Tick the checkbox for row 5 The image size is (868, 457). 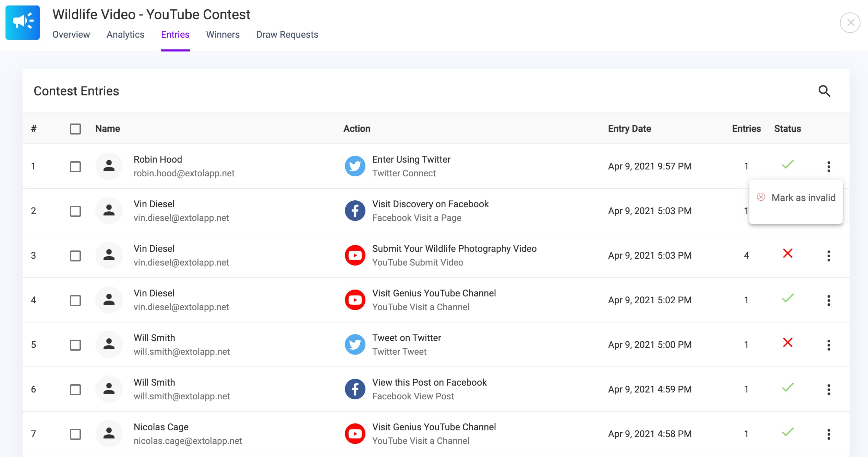coord(75,345)
